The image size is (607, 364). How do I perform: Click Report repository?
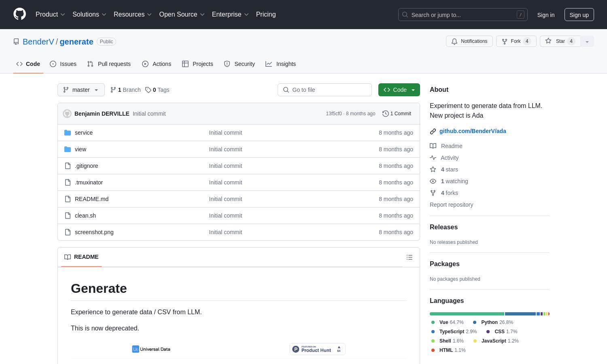452,205
